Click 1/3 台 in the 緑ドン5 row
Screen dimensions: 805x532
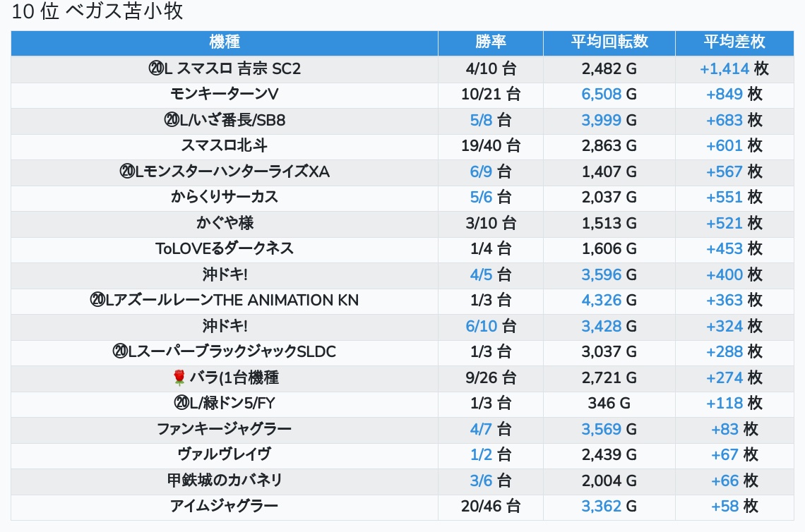[x=491, y=403]
